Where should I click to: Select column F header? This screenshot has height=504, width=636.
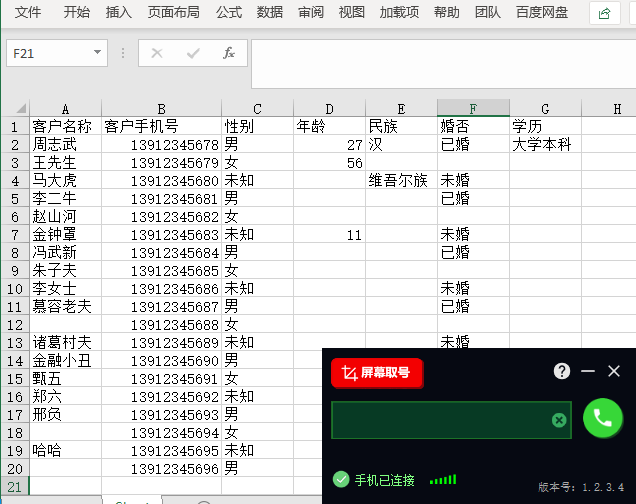coord(473,109)
